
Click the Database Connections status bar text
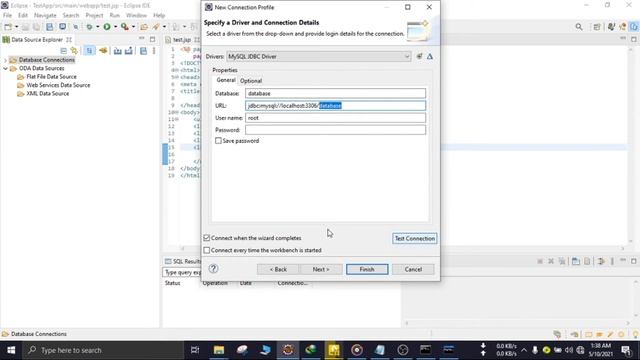tap(39, 334)
